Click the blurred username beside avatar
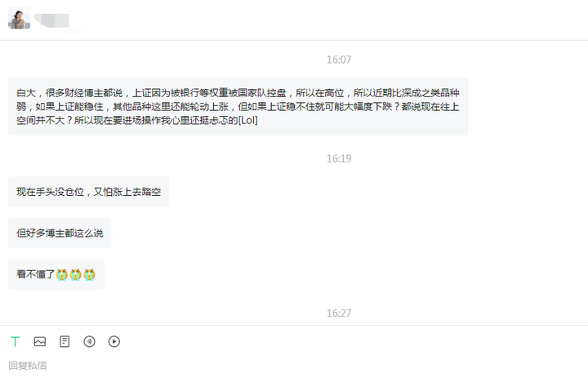The width and height of the screenshot is (588, 391). click(x=51, y=20)
